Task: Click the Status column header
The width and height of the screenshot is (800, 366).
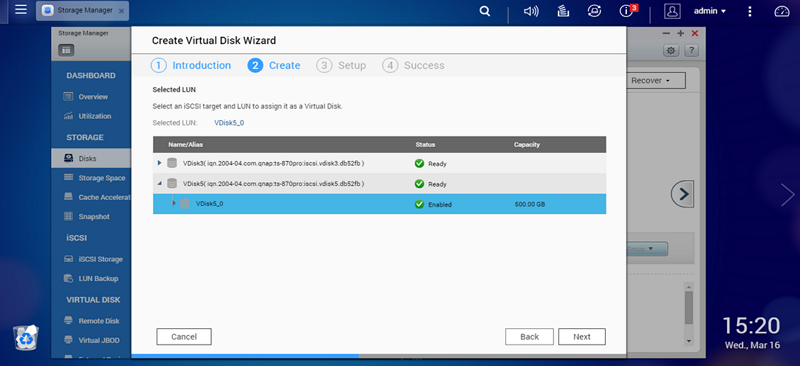Action: point(425,144)
